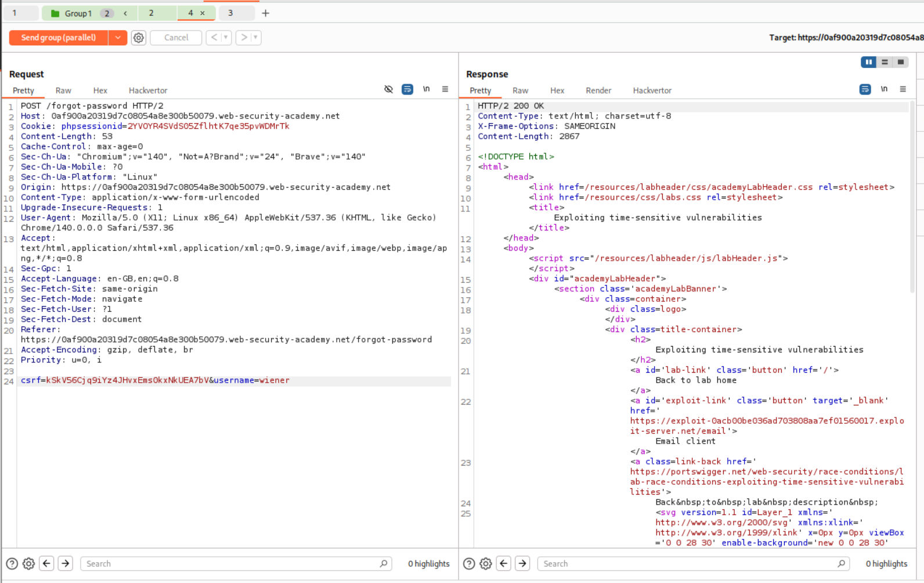The image size is (924, 583).
Task: Switch to top-bottom stacked layout
Action: point(885,62)
